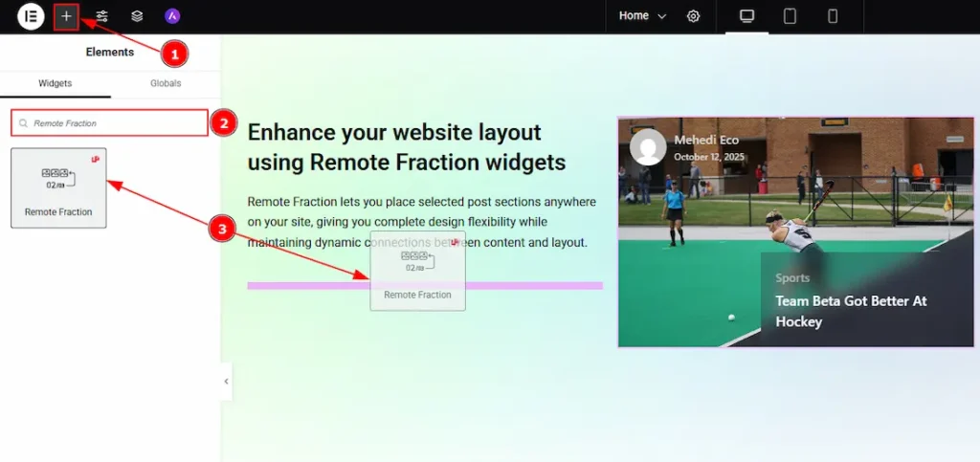Switch to desktop preview mode
Viewport: 980px width, 462px height.
(747, 16)
